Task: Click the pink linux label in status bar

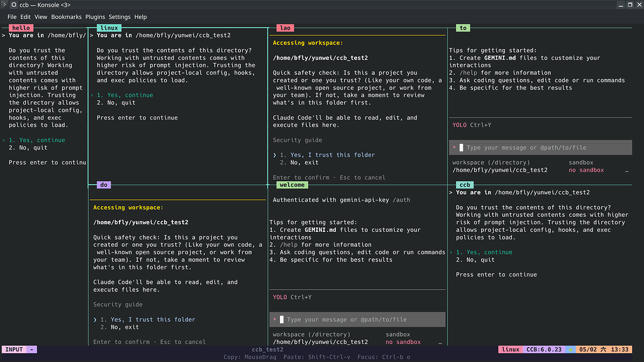Action: tap(511, 349)
